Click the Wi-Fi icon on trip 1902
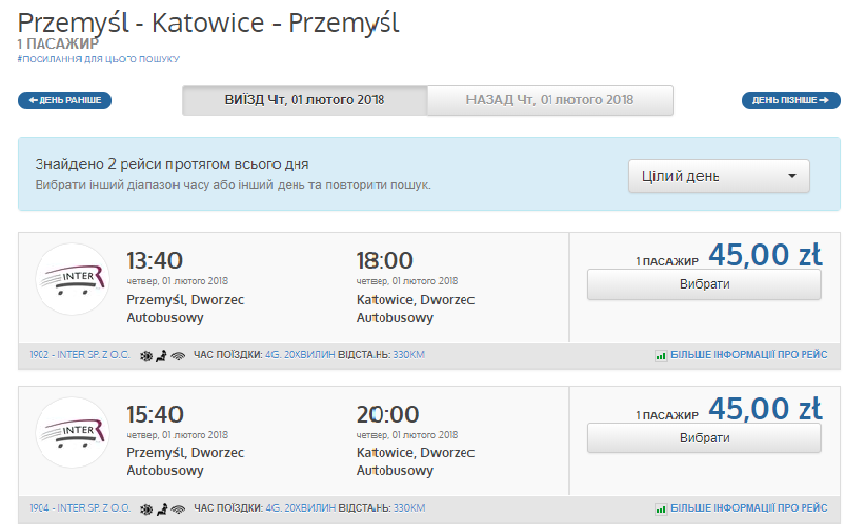Image resolution: width=860 pixels, height=524 pixels. [177, 355]
